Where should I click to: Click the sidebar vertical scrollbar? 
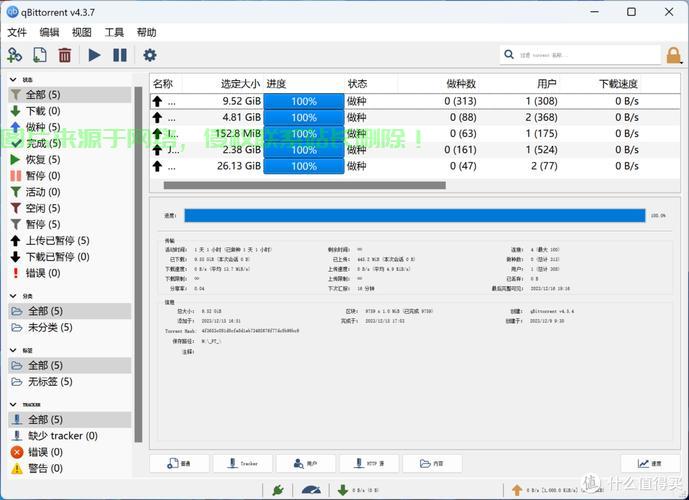pyautogui.click(x=138, y=264)
